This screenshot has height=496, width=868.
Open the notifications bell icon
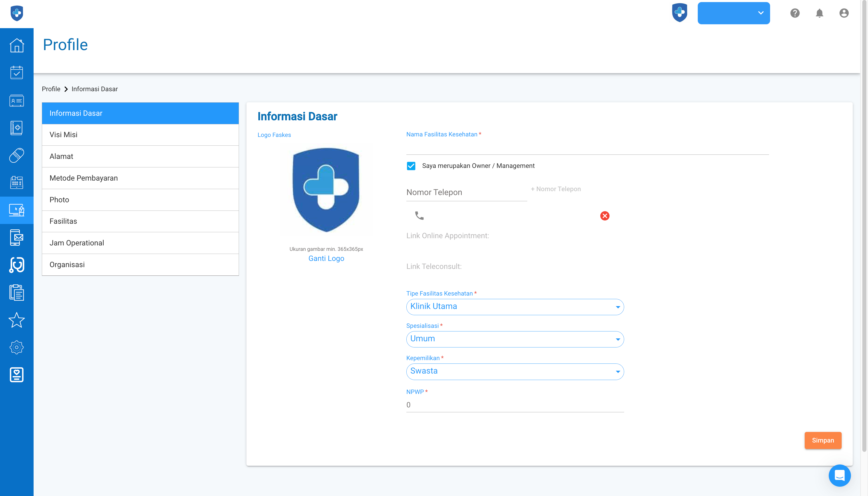[819, 13]
